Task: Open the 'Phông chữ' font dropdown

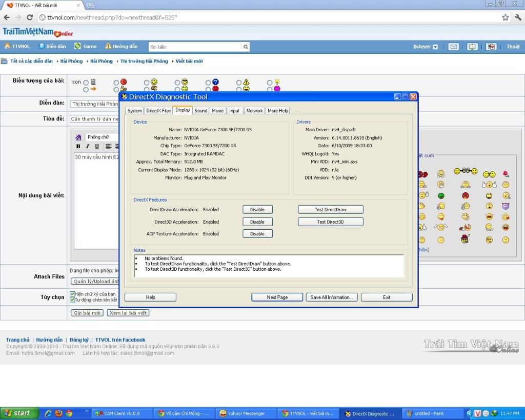Action: [102, 137]
